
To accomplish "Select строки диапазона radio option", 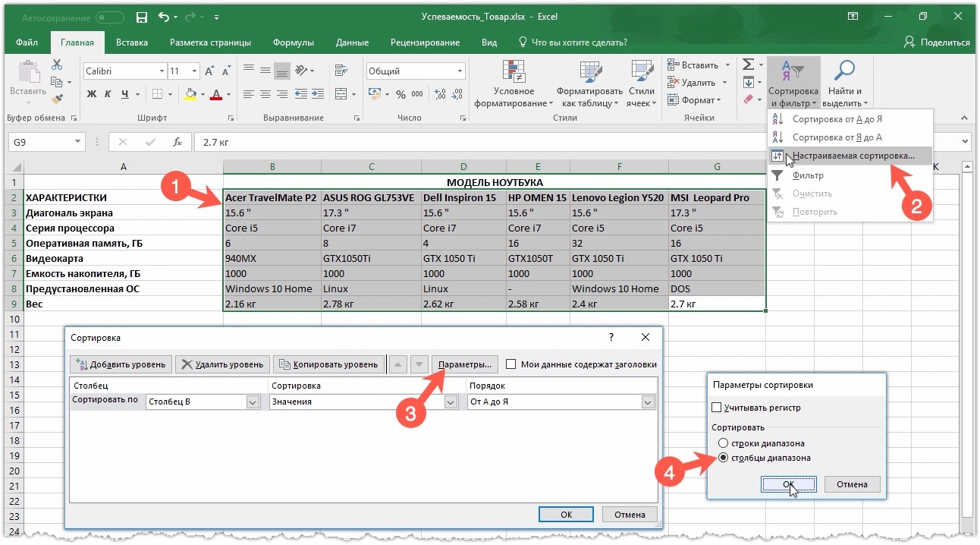I will click(x=723, y=443).
